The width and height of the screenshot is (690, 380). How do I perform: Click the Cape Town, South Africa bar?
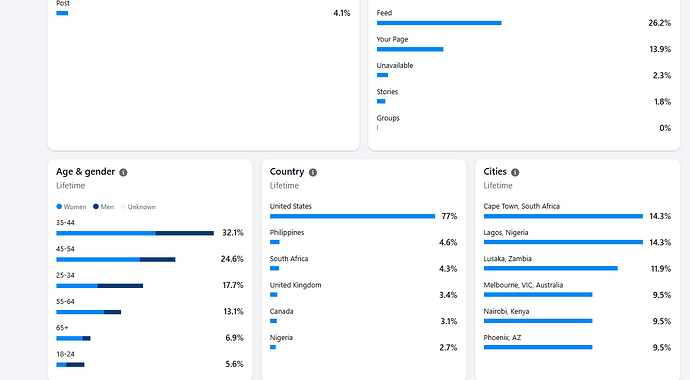pos(563,216)
